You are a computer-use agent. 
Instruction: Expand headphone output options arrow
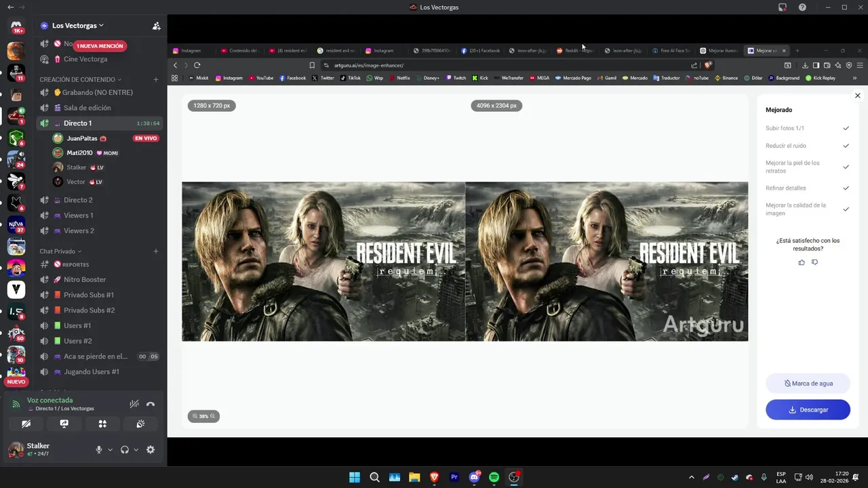[x=136, y=450]
